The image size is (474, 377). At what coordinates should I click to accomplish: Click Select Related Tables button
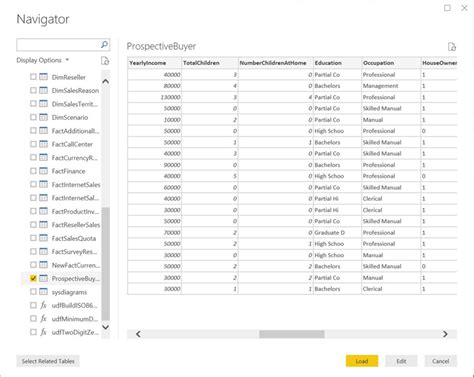[48, 361]
